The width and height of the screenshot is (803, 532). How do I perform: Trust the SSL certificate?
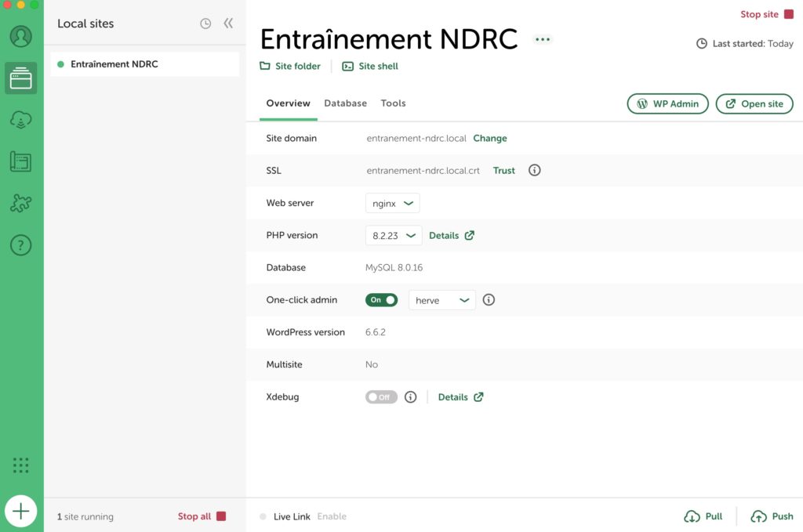[504, 170]
